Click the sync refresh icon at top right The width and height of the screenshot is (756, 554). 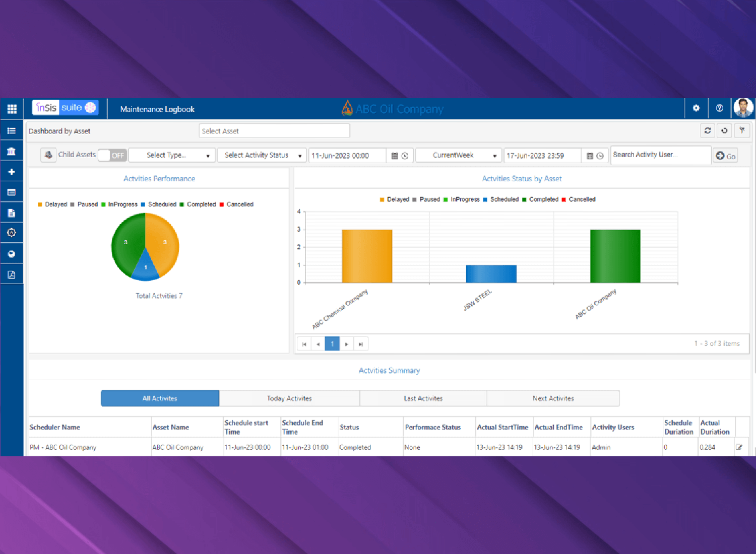(708, 130)
